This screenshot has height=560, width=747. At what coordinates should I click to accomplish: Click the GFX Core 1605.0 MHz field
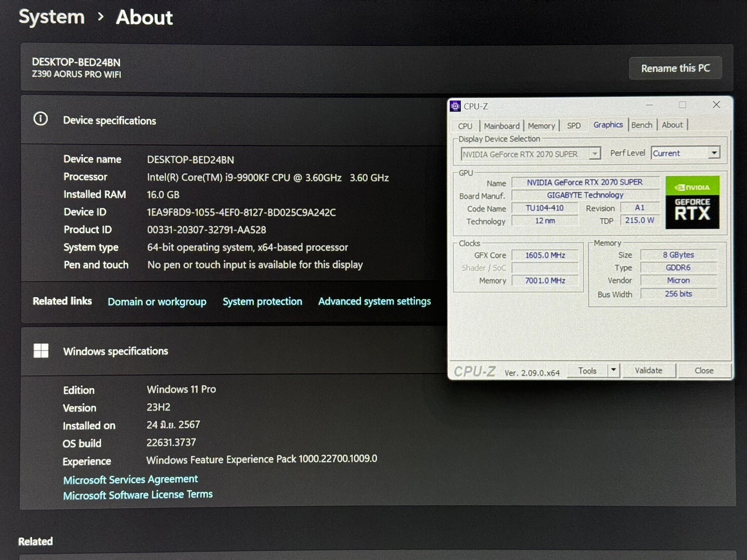coord(545,255)
